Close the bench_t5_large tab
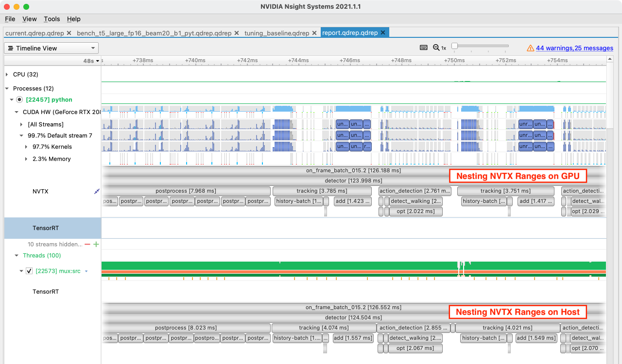The height and width of the screenshot is (364, 622). pos(237,33)
